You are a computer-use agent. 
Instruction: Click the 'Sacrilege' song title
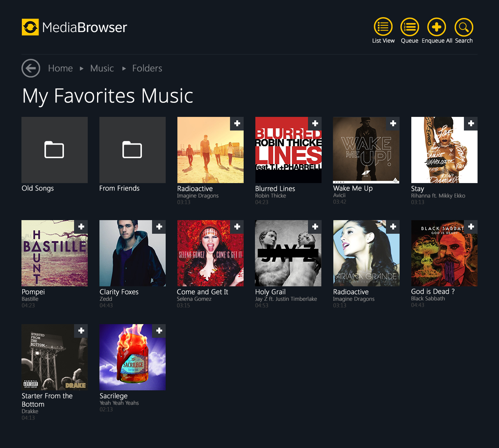click(113, 396)
